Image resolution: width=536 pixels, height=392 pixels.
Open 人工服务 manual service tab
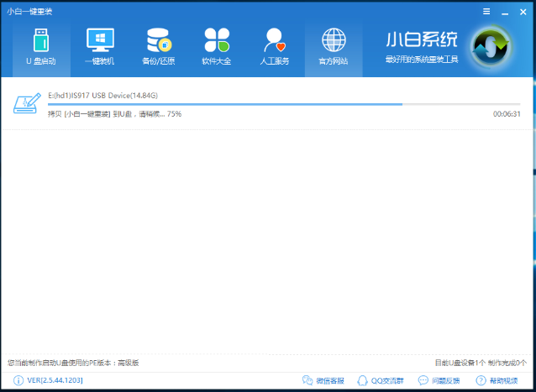275,47
